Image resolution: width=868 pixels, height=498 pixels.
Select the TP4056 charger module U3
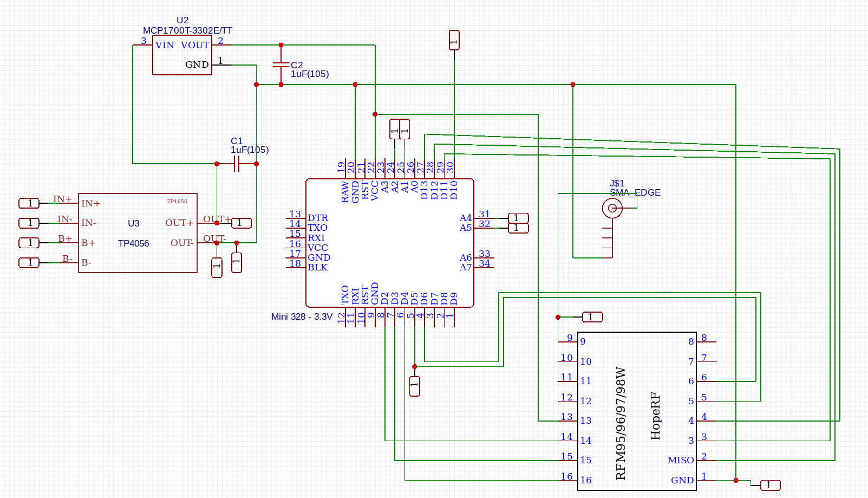pos(138,233)
